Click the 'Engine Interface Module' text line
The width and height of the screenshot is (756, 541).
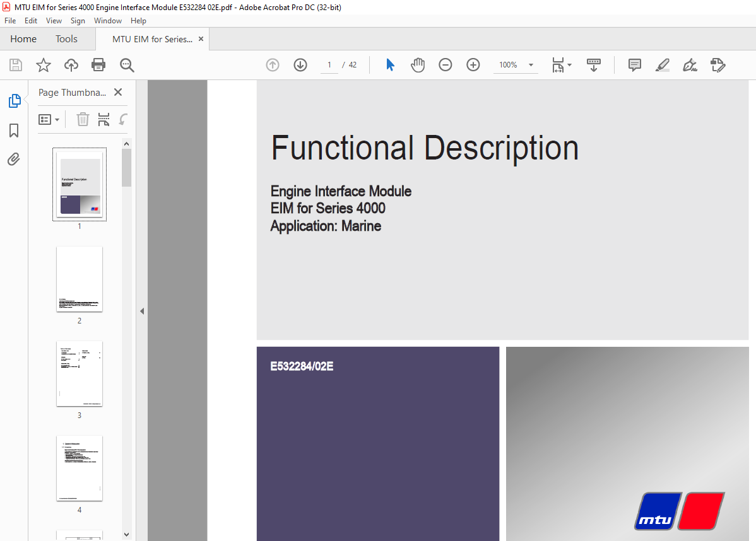click(x=341, y=191)
